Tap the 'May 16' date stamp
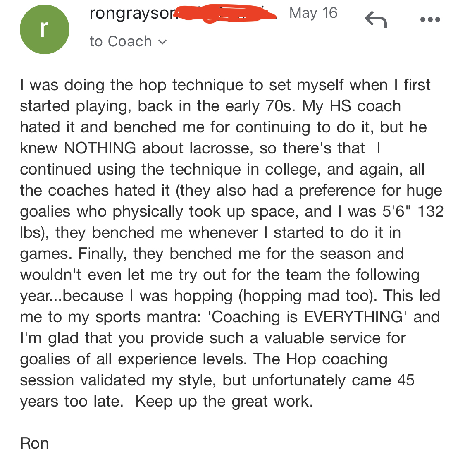This screenshot has width=465, height=476. click(x=313, y=13)
